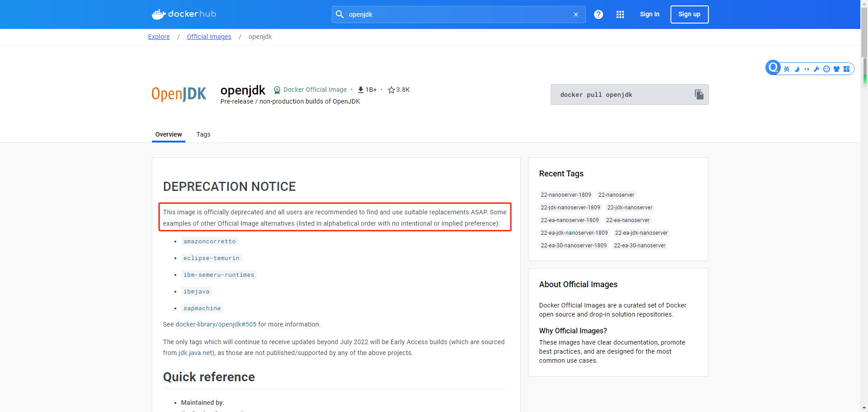Click the 'Quick reference' heading

pyautogui.click(x=209, y=377)
